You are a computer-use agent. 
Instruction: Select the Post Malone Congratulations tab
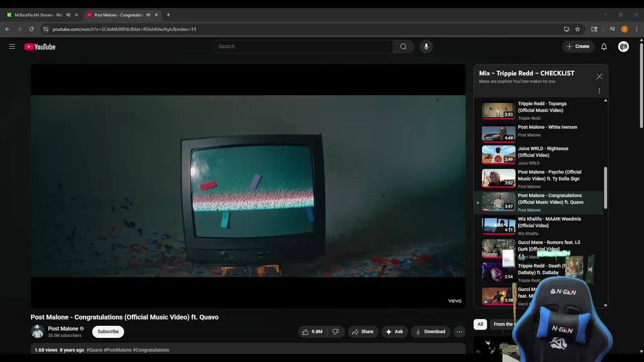(x=118, y=15)
